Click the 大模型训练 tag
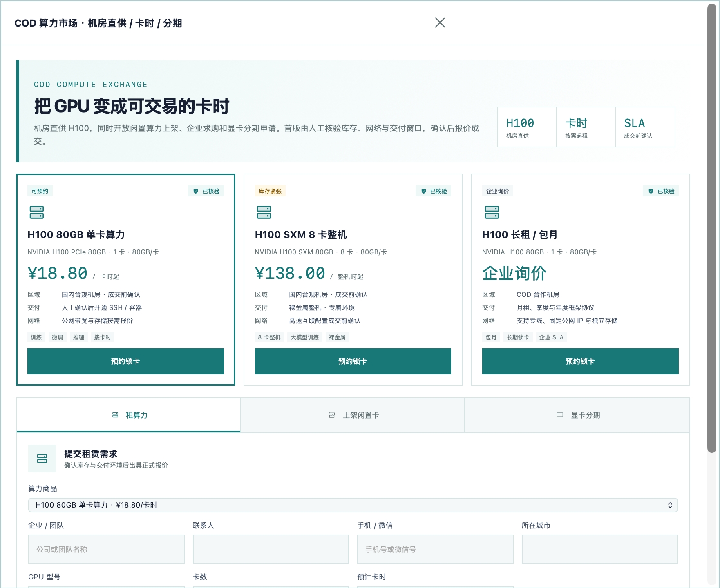 pyautogui.click(x=305, y=337)
